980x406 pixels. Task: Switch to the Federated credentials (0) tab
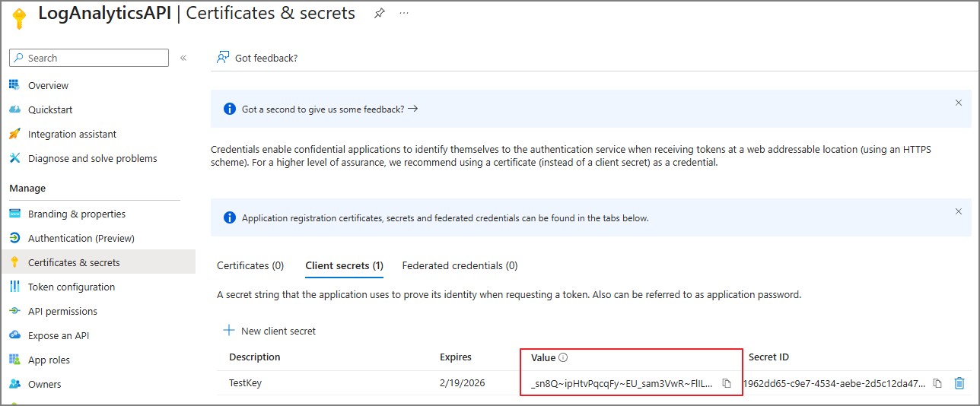click(460, 265)
